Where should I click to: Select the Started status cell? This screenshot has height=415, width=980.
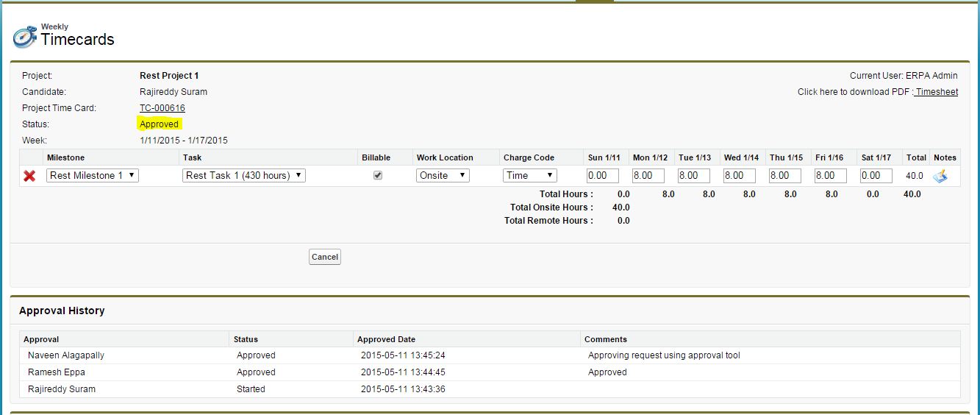click(x=251, y=389)
